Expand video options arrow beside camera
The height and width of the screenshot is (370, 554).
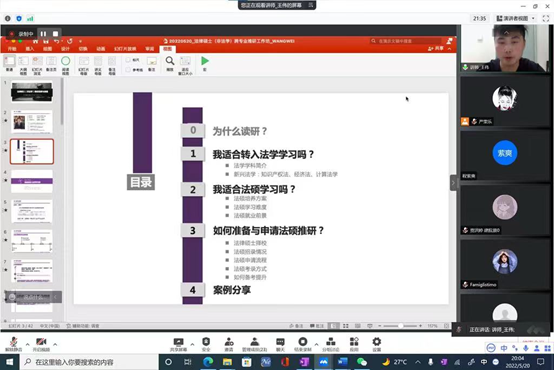(x=55, y=344)
